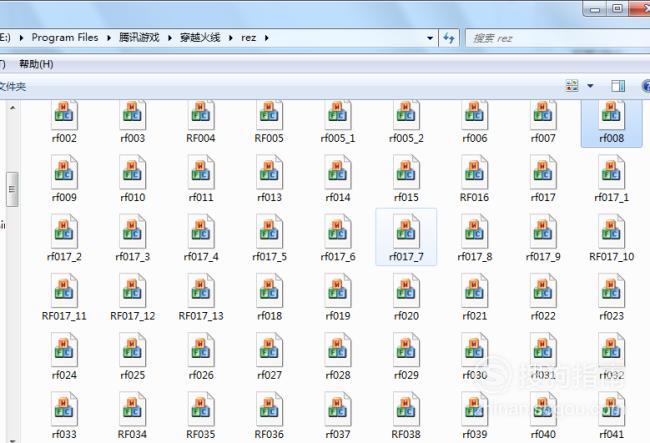Focus the 搜索 rez search box
The width and height of the screenshot is (650, 443).
558,39
